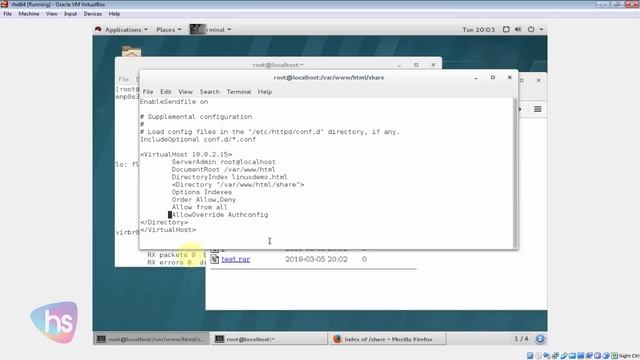Open the terminal's Help menu
Image resolution: width=640 pixels, height=360 pixels.
[265, 91]
